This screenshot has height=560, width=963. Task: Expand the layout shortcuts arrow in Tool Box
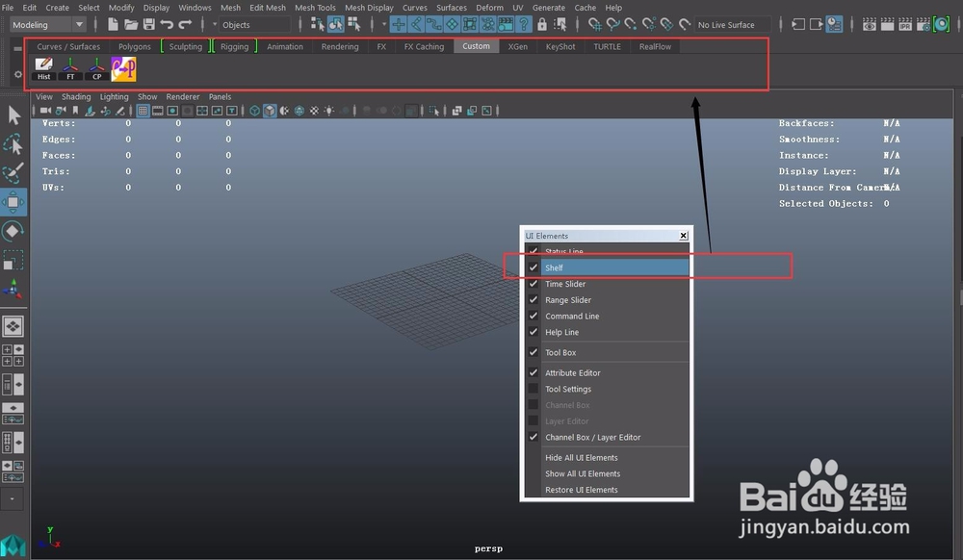coord(13,498)
